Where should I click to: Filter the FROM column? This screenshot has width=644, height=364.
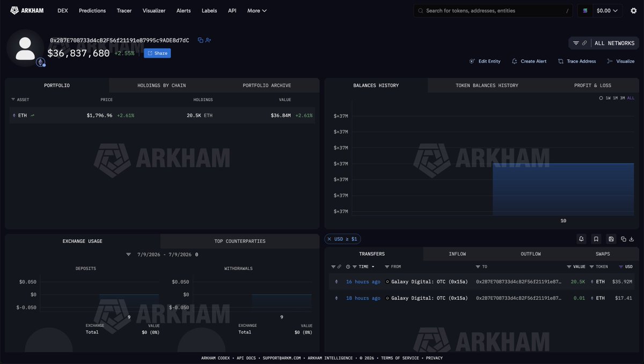click(x=387, y=266)
